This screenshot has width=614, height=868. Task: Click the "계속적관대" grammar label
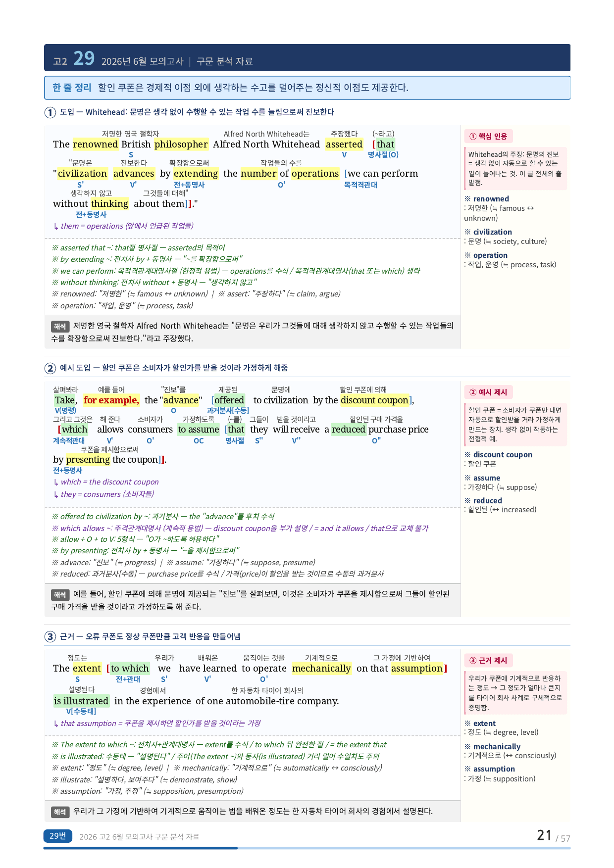pyautogui.click(x=69, y=440)
